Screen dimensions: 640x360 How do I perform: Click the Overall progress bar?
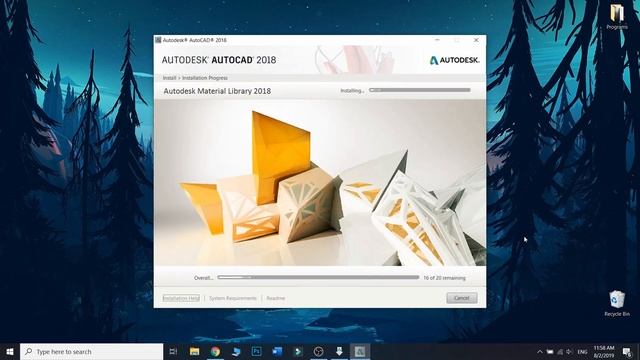(x=318, y=277)
